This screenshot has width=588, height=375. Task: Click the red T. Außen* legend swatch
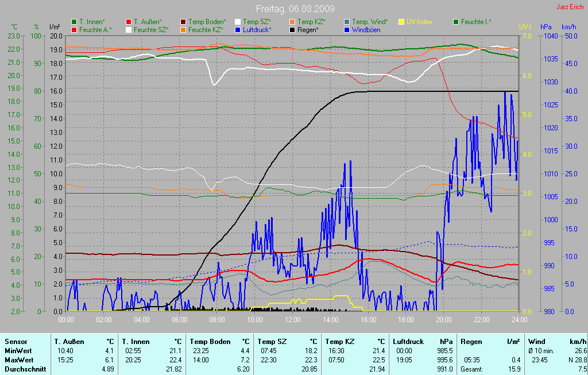129,22
